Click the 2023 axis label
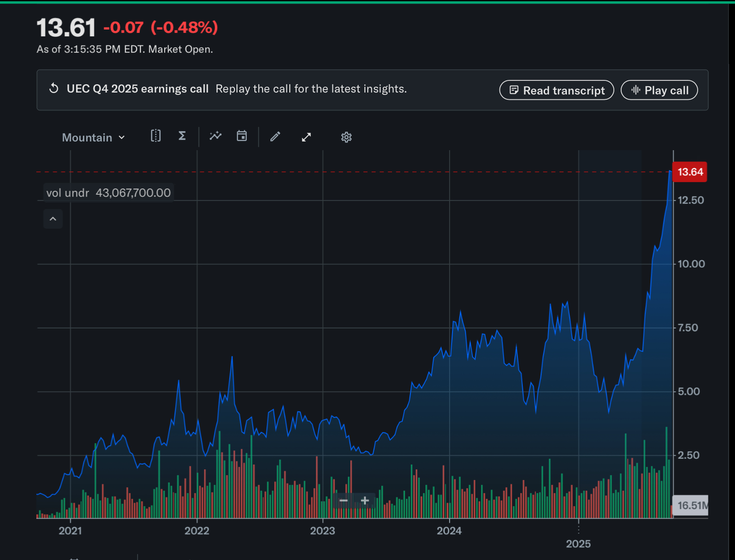The width and height of the screenshot is (735, 560). pos(323,530)
